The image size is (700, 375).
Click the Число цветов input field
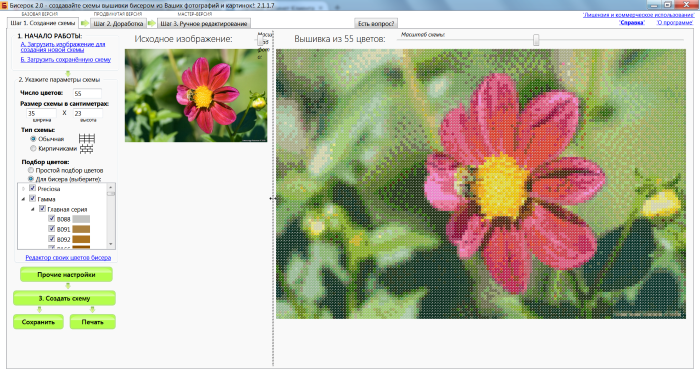87,93
